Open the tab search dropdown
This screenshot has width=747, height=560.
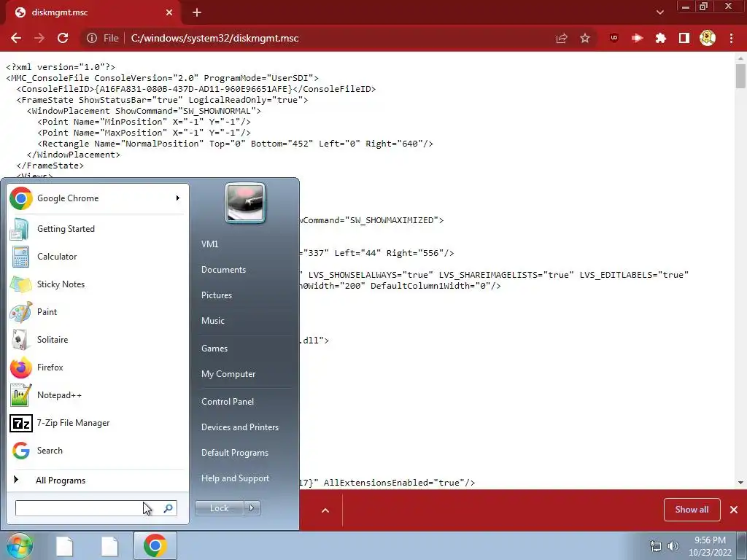point(659,12)
